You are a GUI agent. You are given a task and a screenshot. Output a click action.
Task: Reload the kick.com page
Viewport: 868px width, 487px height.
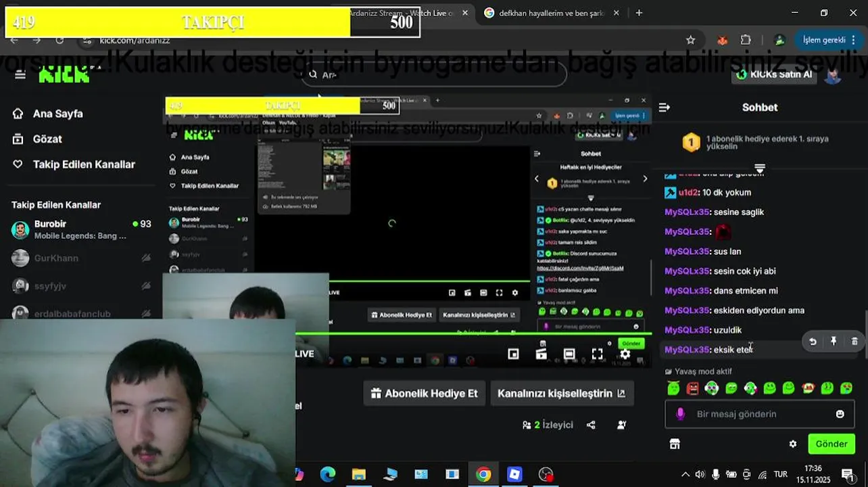(59, 41)
